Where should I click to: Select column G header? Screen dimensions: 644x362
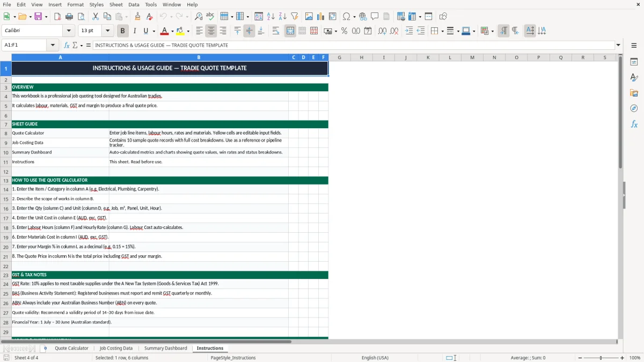pos(339,57)
